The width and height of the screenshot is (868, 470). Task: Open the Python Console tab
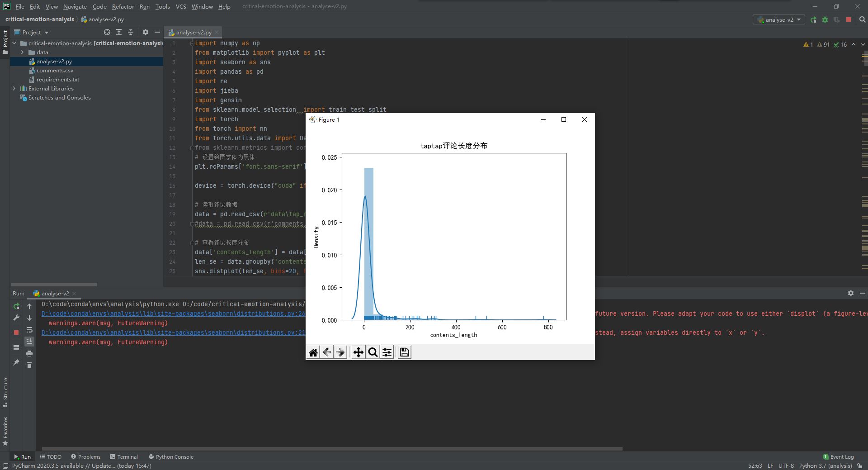171,456
